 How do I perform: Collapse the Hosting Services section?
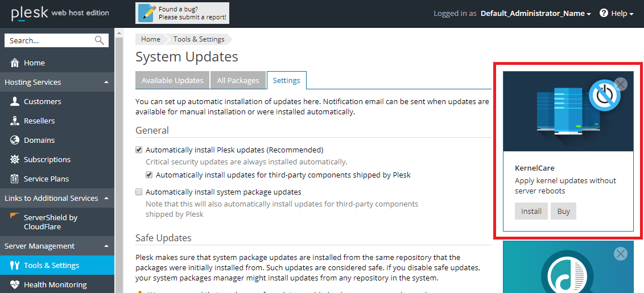[106, 82]
